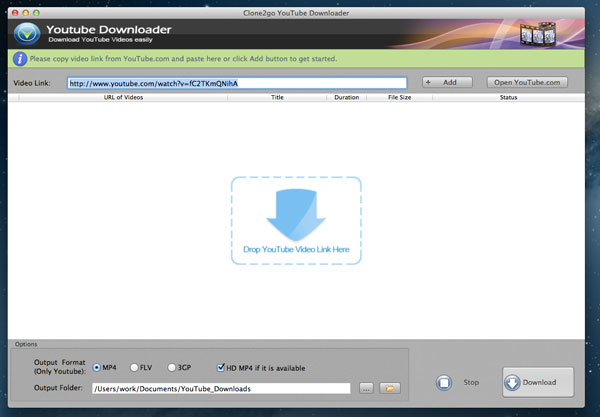Click the Output Folder path field
This screenshot has height=417, width=600.
(221, 388)
